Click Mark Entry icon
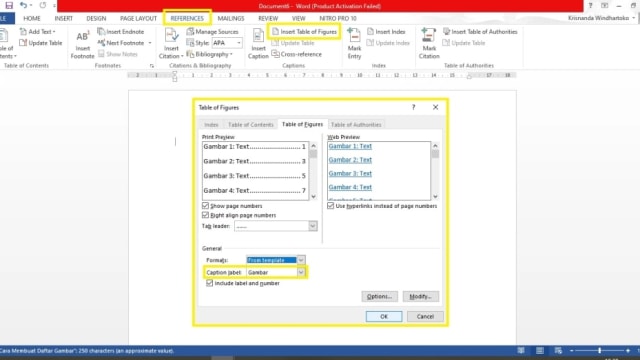 [354, 44]
